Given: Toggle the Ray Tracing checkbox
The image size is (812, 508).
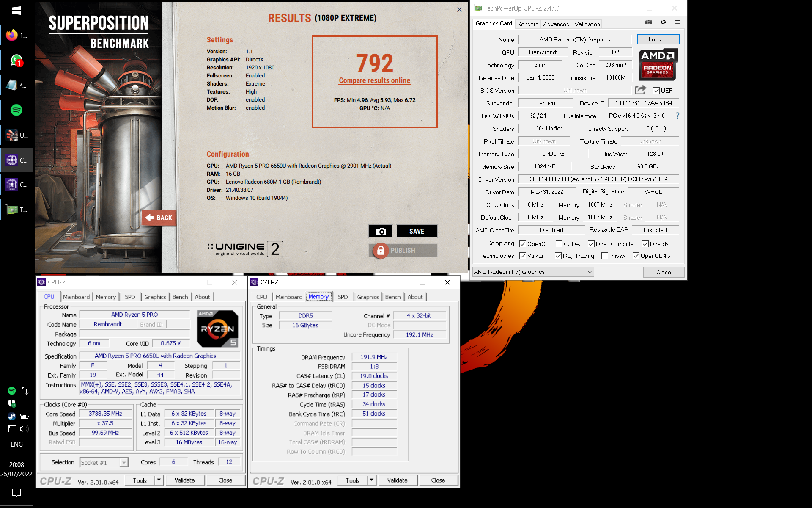Looking at the screenshot, I should click(558, 256).
